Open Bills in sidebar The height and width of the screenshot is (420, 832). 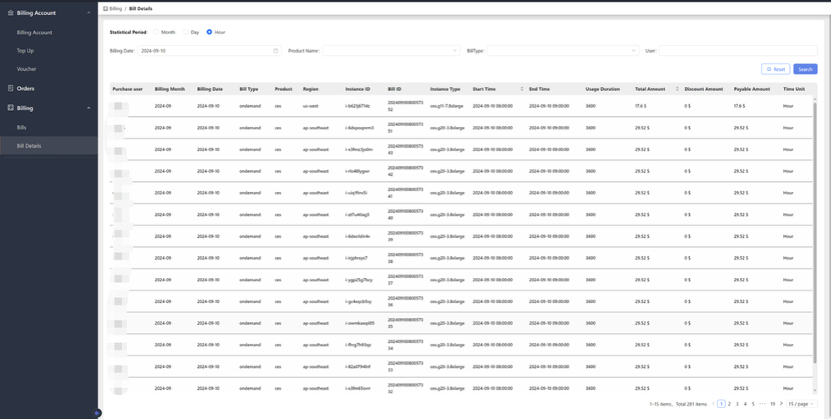pos(21,127)
